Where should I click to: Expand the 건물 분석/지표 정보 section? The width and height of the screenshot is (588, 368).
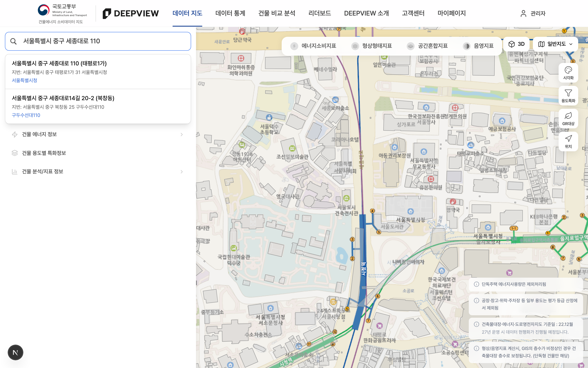coord(98,172)
